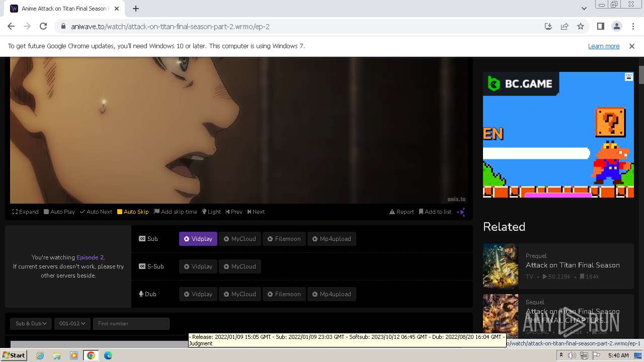Toggle Chrome side panel

[x=600, y=27]
